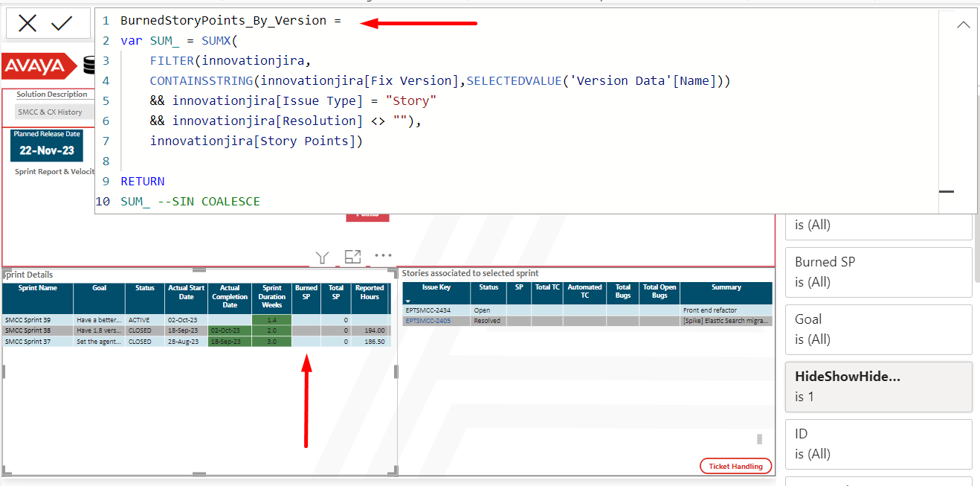Select the HideShowHide filter card
The height and width of the screenshot is (486, 980).
click(x=879, y=386)
